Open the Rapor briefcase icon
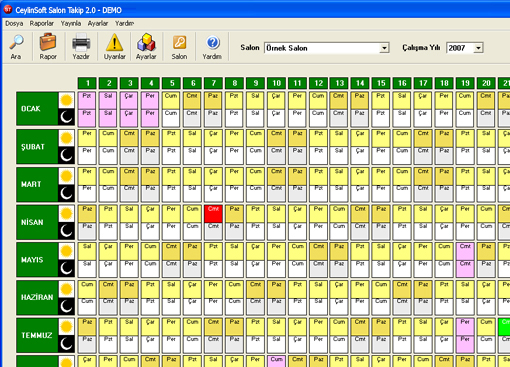510x367 pixels. [48, 47]
